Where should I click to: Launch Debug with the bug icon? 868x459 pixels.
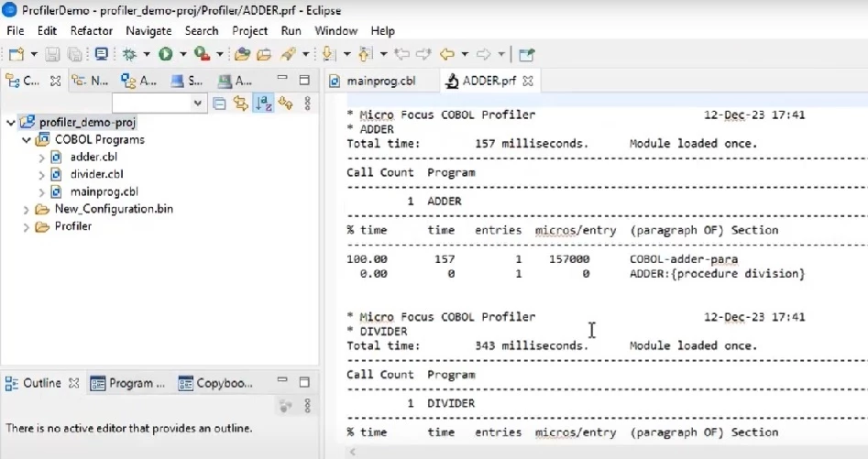click(x=129, y=54)
